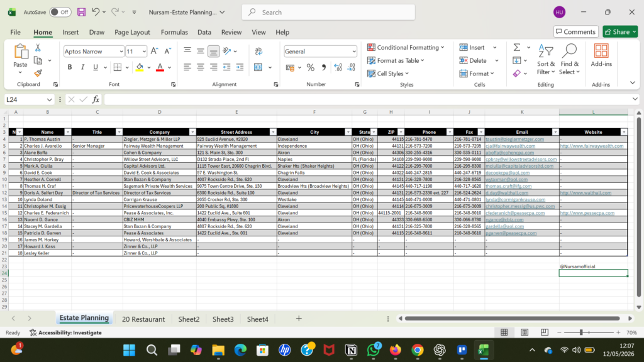Toggle Bottom Align vertical alignment
The image size is (644, 362).
[214, 52]
